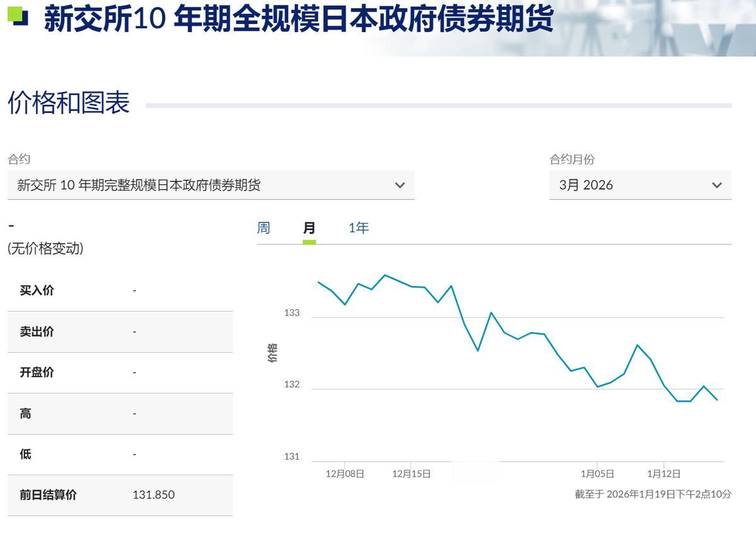Image resolution: width=756 pixels, height=534 pixels.
Task: Switch chart to 周 tab
Action: pyautogui.click(x=263, y=228)
